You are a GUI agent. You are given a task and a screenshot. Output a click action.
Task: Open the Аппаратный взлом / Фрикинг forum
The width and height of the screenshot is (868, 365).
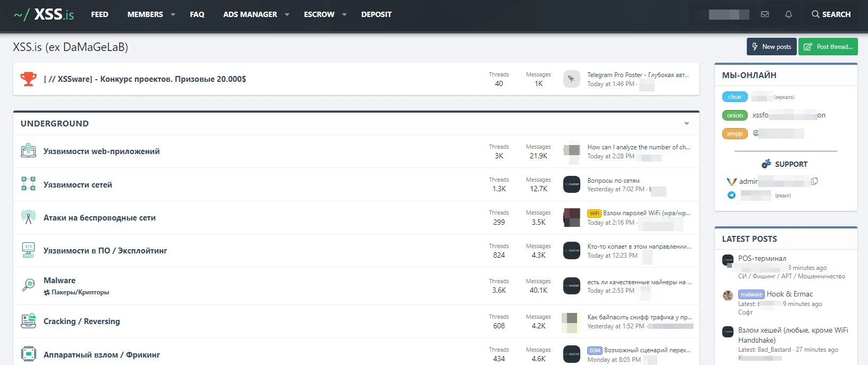[102, 355]
